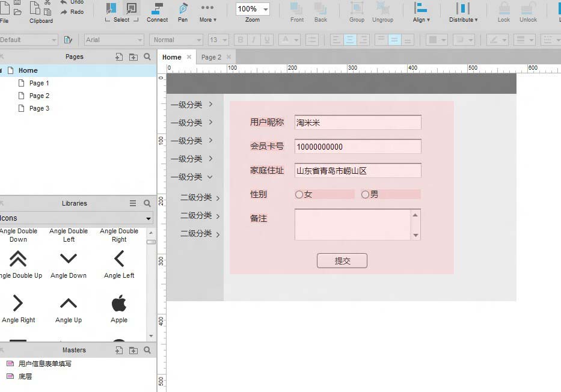
Task: Select the Apple icon in library
Action: click(119, 308)
